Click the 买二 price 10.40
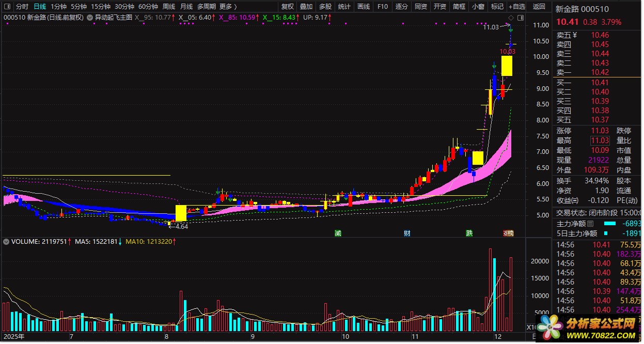Screen dimensions: 644x344 [600, 92]
